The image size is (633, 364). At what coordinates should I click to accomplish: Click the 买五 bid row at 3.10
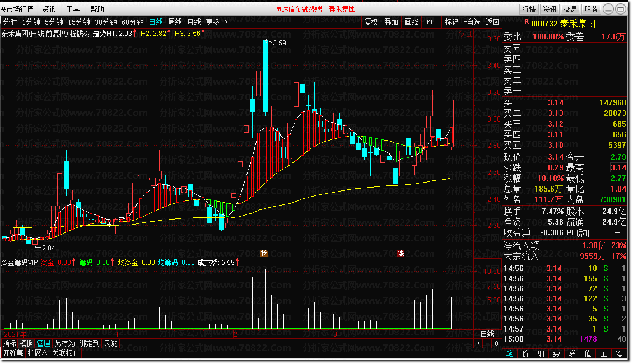565,145
